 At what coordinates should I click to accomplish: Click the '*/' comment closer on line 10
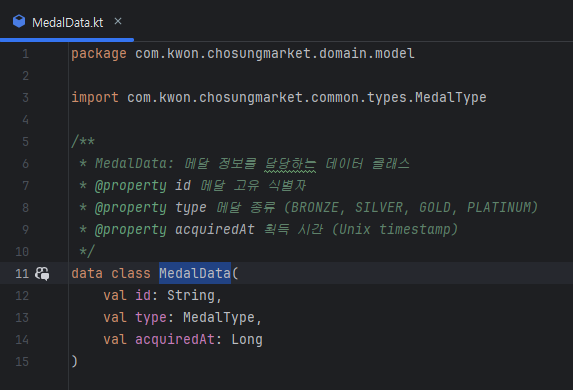tap(87, 251)
